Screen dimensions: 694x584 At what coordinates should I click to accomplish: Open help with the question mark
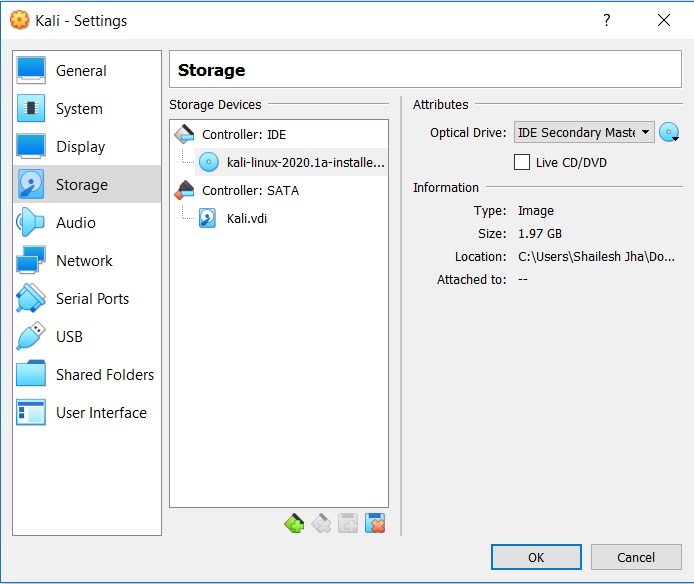[x=606, y=20]
